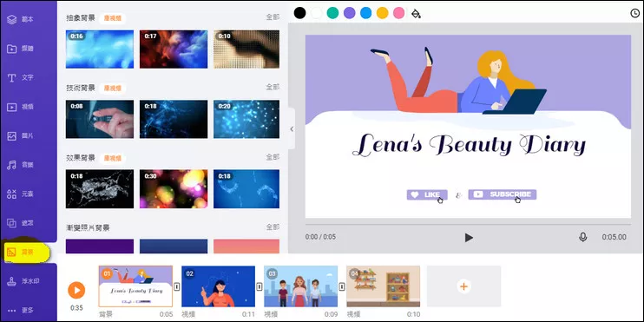The image size is (644, 322).
Task: Select the Lena's Beauty Diary title on canvas
Action: 468,145
